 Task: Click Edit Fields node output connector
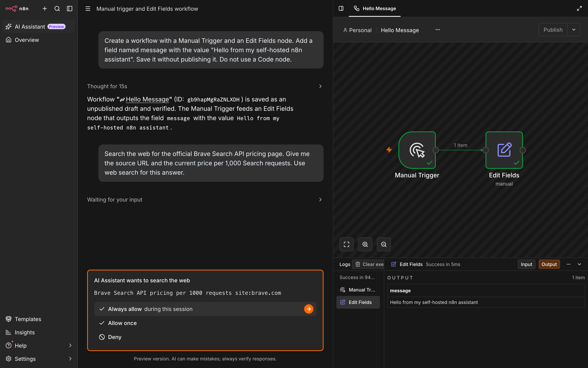[523, 150]
